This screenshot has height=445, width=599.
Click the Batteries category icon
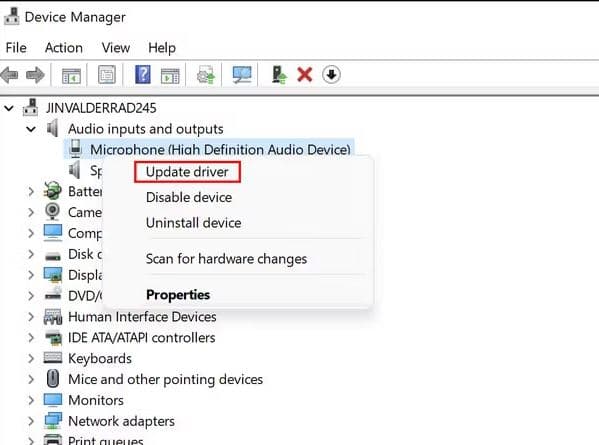pos(52,191)
